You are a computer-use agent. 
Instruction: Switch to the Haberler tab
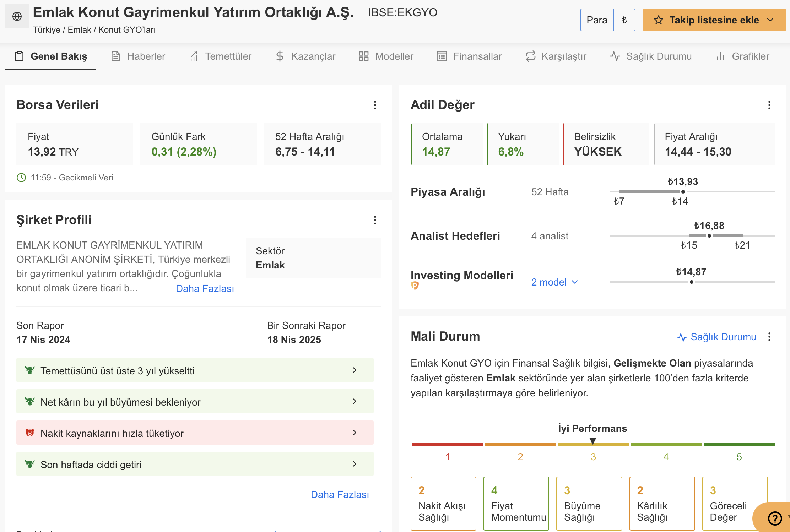(x=138, y=56)
